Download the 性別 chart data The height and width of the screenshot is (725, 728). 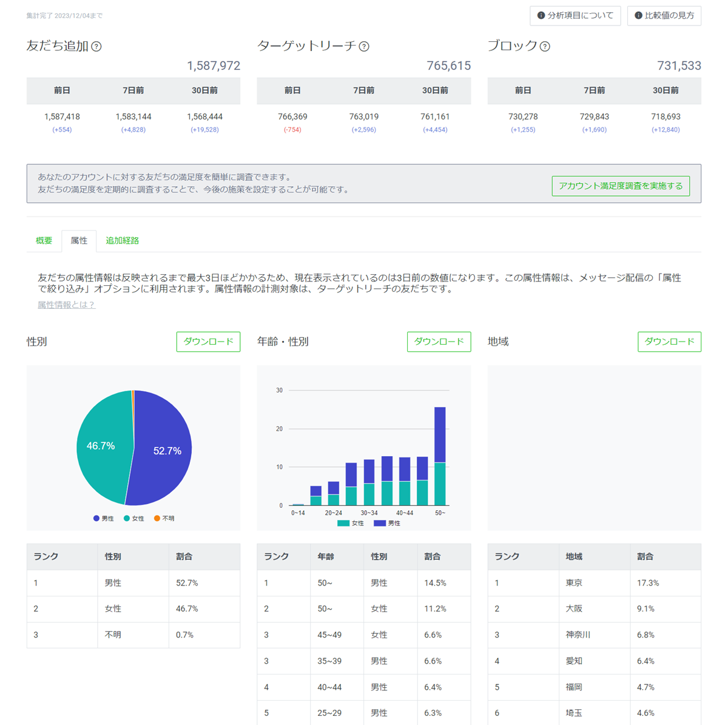click(208, 342)
